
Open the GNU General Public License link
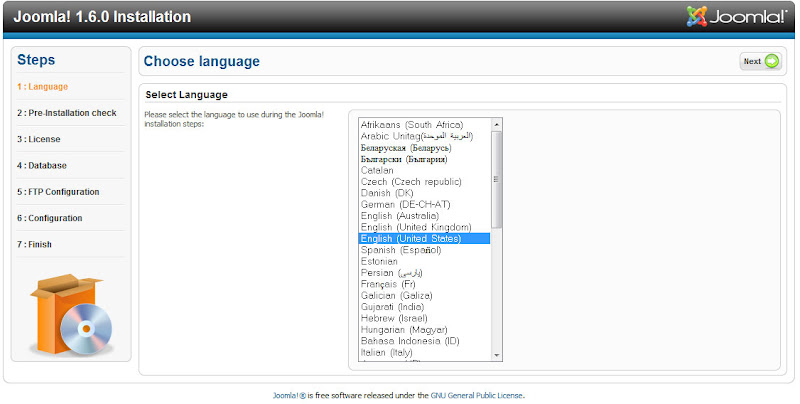coord(477,395)
